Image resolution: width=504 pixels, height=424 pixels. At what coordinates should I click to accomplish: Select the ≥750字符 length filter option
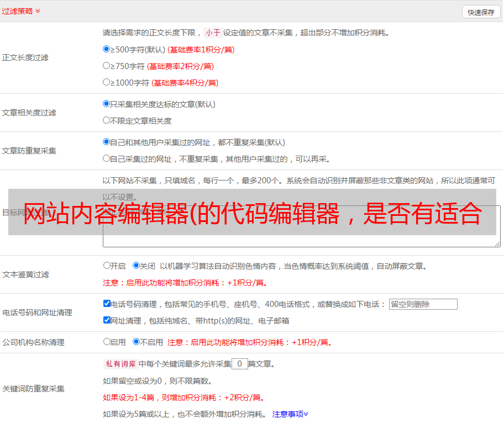coord(107,66)
